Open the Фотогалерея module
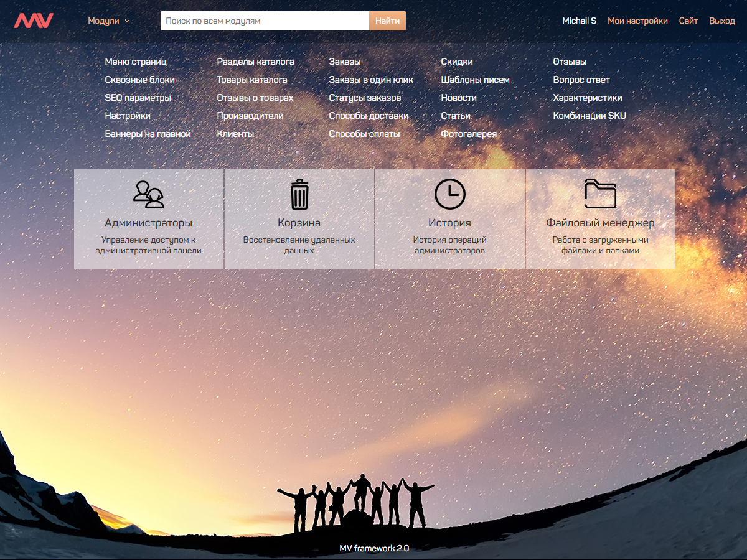 point(468,134)
